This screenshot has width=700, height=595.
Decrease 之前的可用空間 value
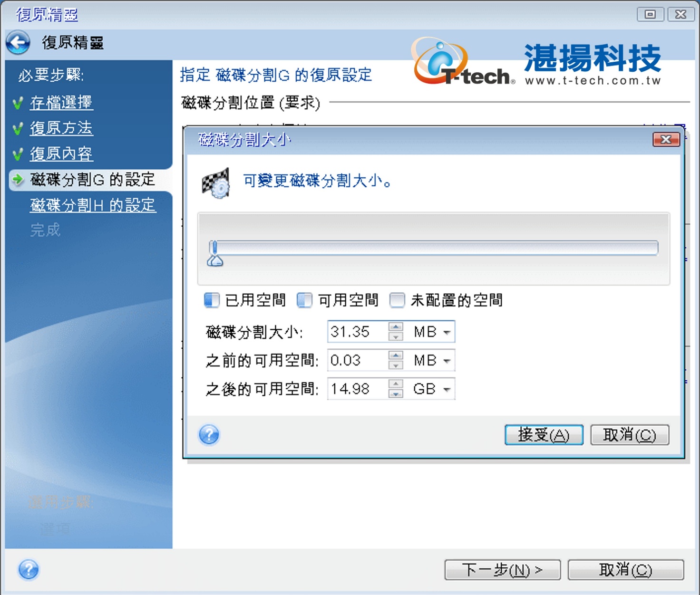point(396,365)
